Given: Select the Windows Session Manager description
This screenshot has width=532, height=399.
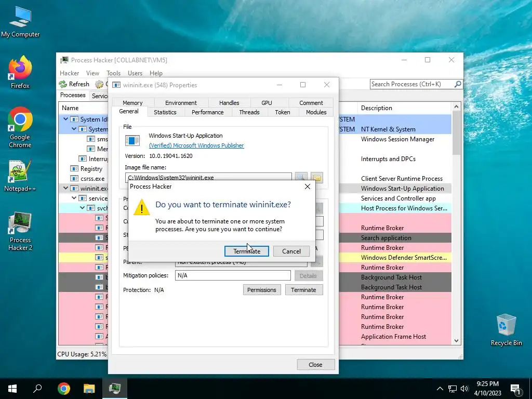Looking at the screenshot, I should 397,139.
